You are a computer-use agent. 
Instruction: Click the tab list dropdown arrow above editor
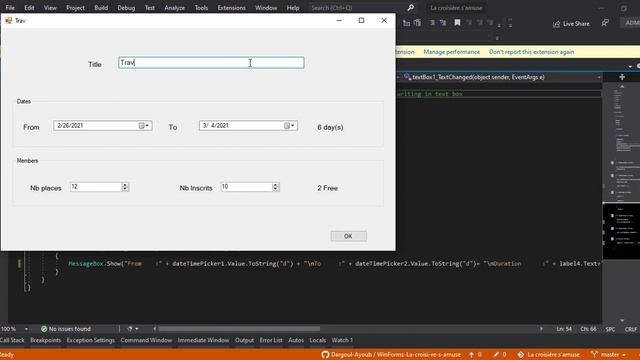[630, 66]
